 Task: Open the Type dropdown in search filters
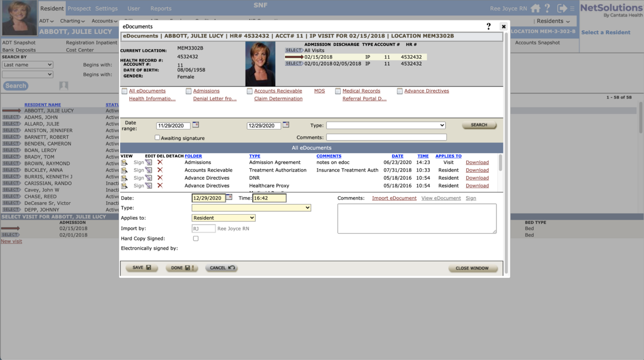385,125
